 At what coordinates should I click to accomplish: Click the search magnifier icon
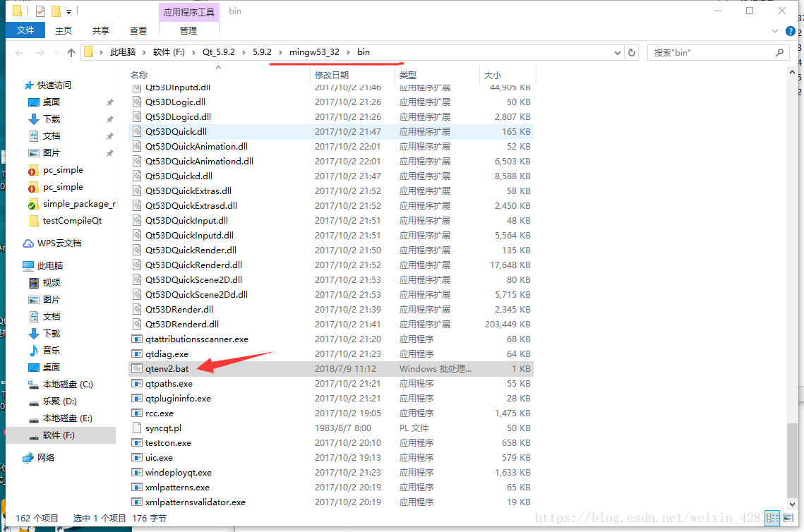point(779,52)
